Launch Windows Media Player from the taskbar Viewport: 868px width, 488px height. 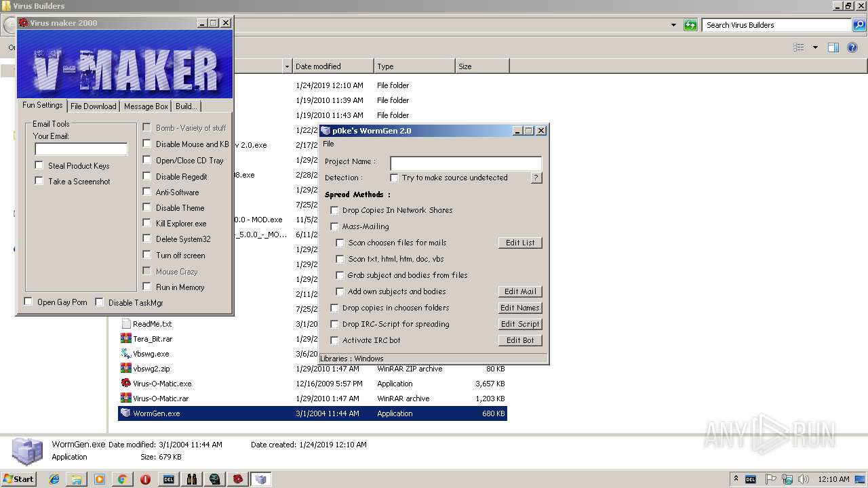[x=100, y=479]
